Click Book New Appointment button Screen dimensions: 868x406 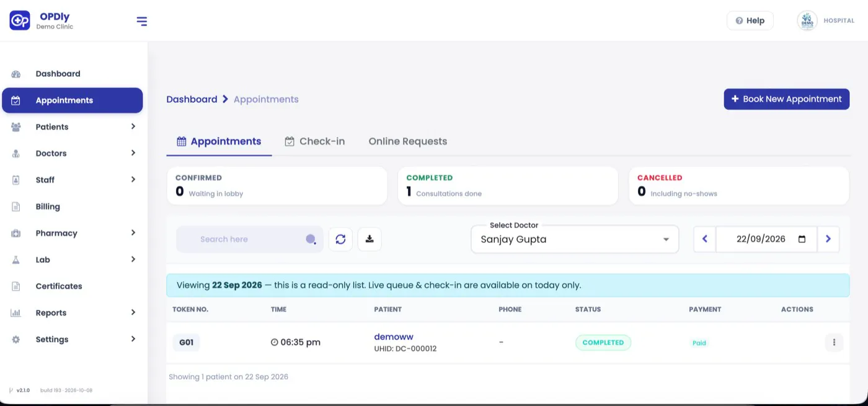point(786,99)
